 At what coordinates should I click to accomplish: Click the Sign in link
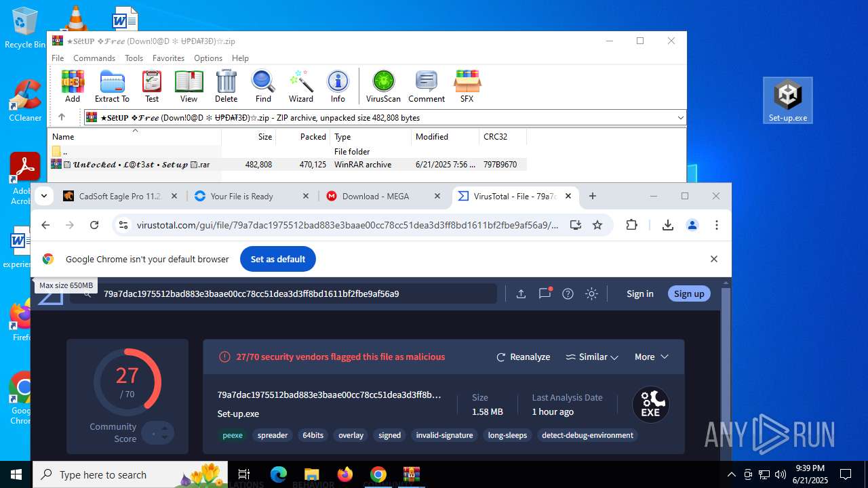click(x=640, y=293)
